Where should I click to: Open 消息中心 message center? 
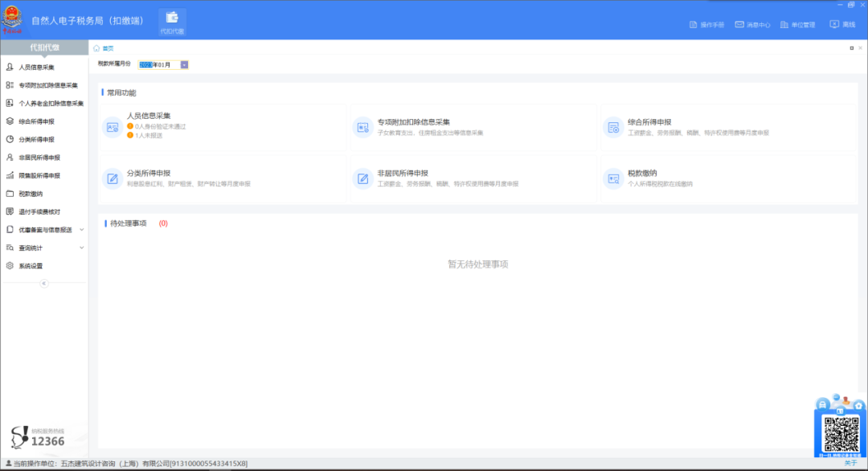[752, 25]
